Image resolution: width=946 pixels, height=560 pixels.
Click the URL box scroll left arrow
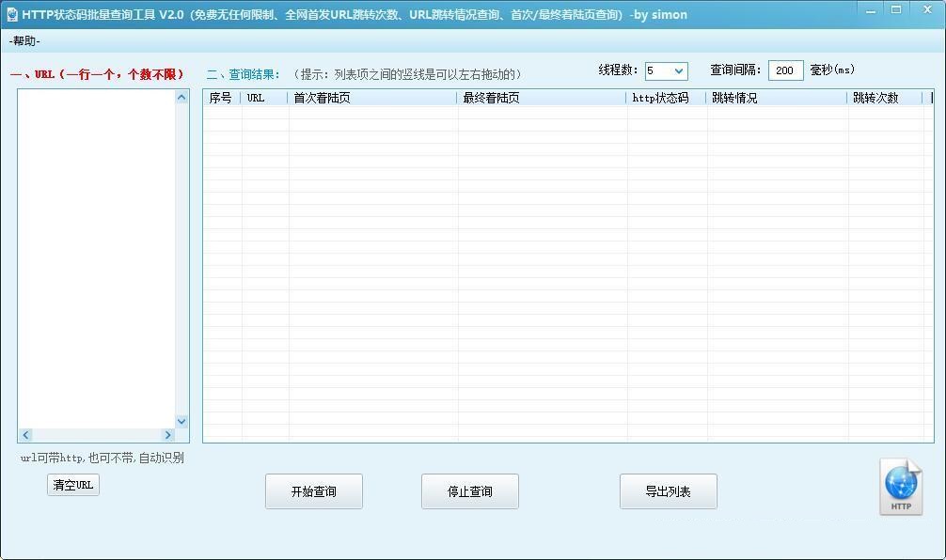coord(25,435)
